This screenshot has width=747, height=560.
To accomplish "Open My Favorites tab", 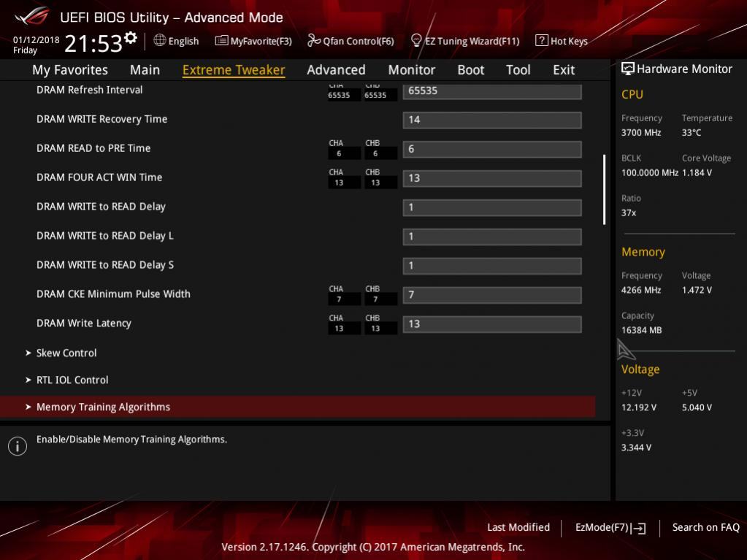I will point(70,70).
